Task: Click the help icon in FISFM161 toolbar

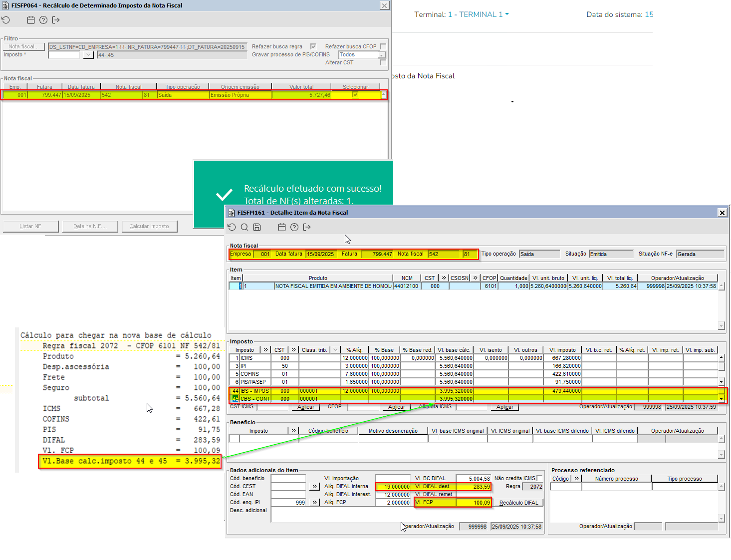Action: coord(294,227)
